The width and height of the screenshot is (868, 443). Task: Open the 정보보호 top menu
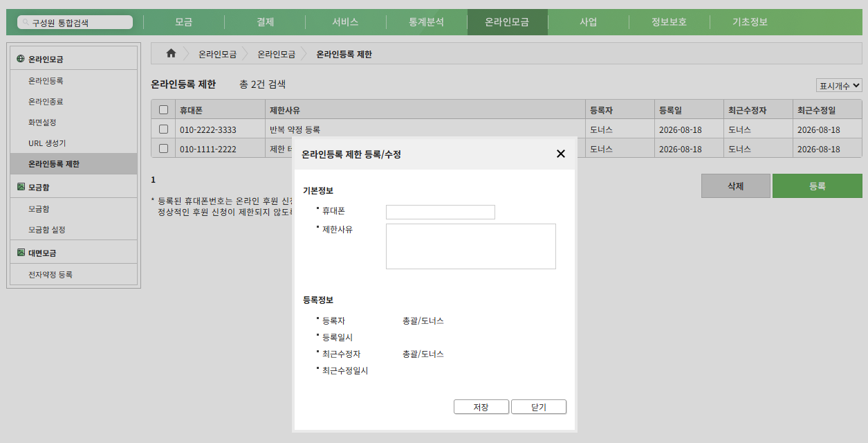click(670, 22)
